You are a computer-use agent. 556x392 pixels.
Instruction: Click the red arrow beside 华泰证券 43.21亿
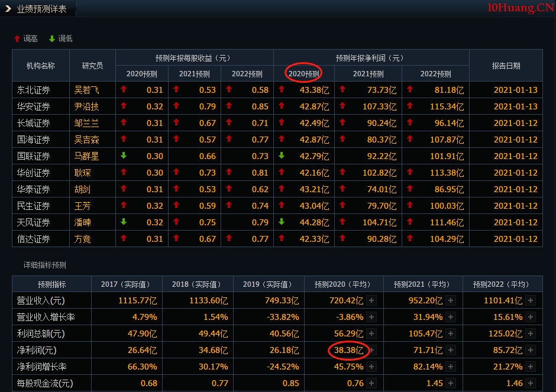click(282, 189)
